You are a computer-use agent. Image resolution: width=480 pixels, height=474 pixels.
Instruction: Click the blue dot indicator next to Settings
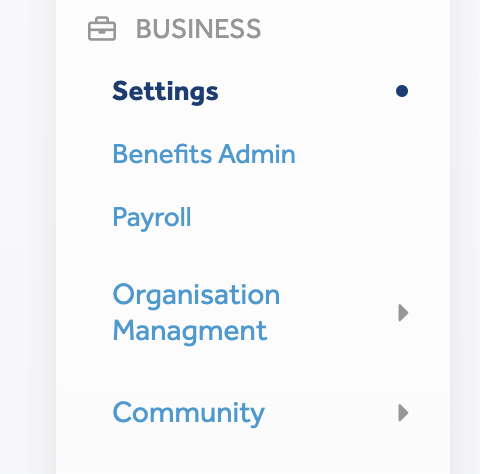point(402,91)
